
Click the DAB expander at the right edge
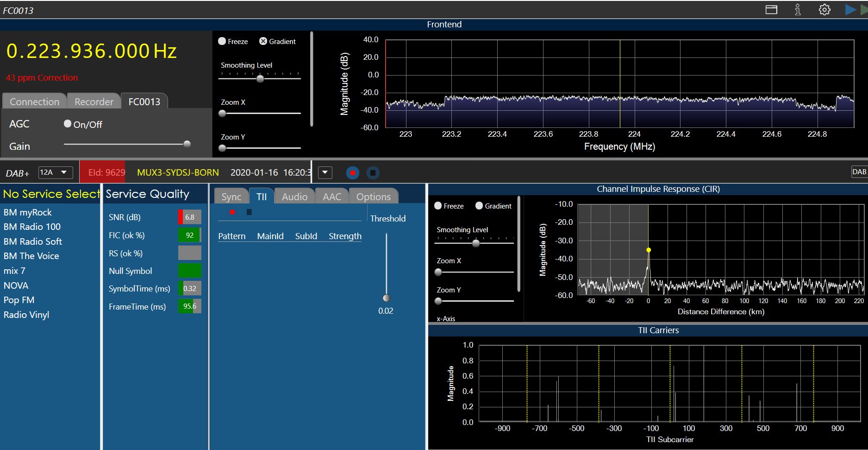(x=859, y=172)
